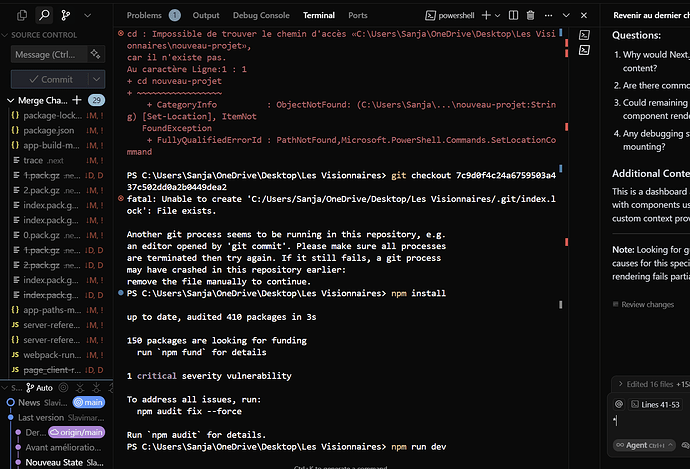Collapse the source control graph section chevron
690x469 pixels.
pyautogui.click(x=5, y=388)
